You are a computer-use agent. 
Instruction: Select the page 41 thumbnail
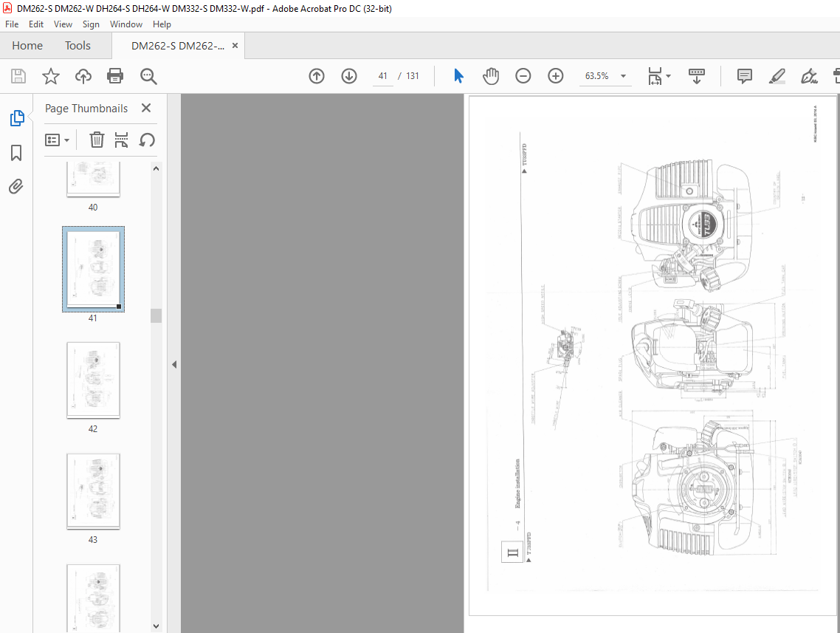(93, 269)
